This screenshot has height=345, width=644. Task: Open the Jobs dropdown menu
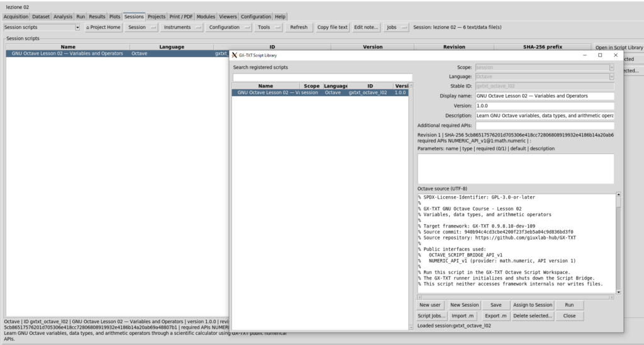tap(396, 28)
